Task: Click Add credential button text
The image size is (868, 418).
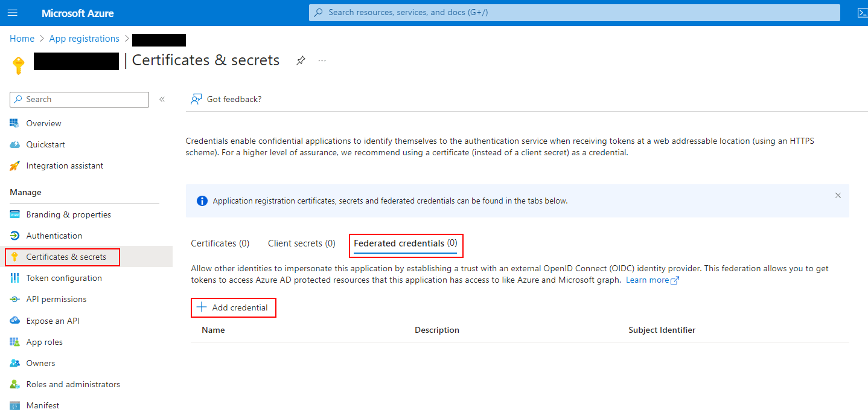Action: point(240,307)
